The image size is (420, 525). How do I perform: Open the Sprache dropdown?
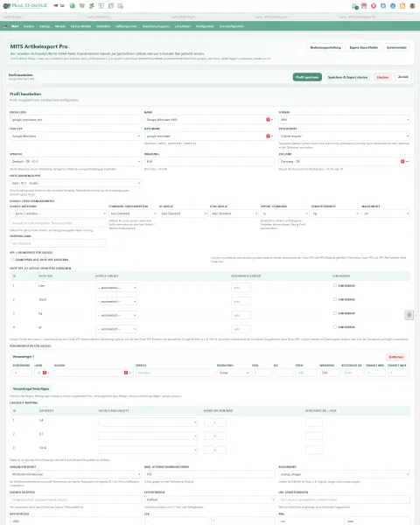(75, 161)
